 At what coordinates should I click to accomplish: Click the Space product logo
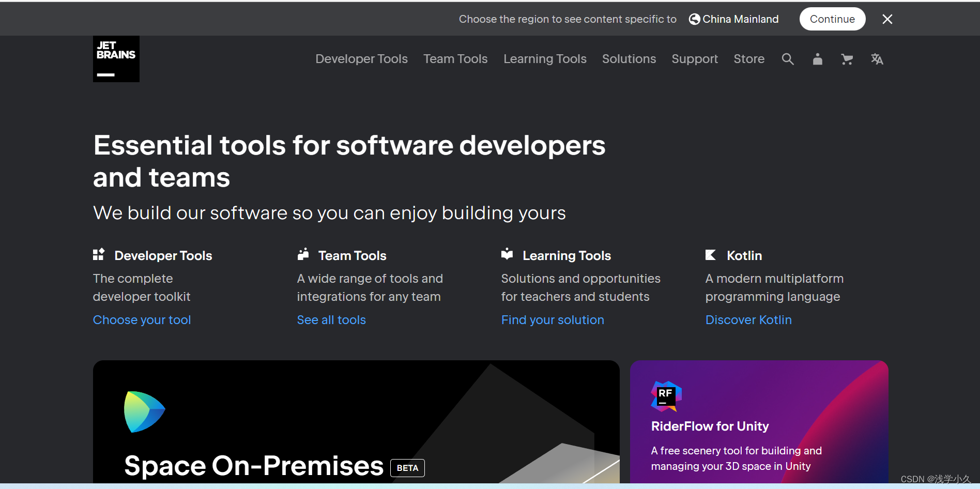tap(145, 412)
